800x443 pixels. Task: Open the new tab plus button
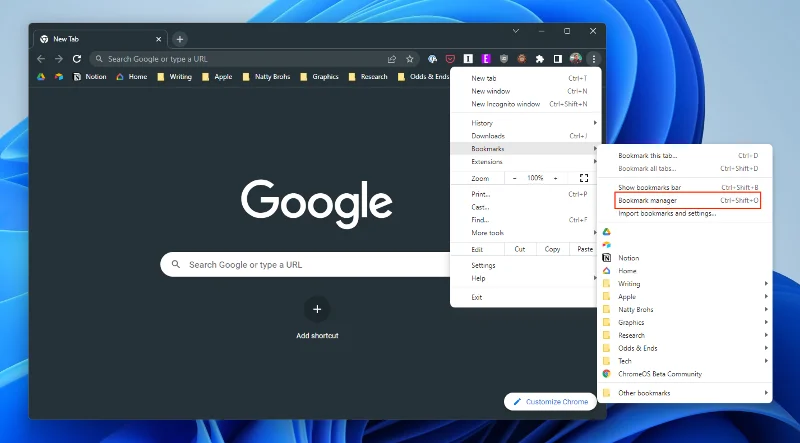point(180,39)
